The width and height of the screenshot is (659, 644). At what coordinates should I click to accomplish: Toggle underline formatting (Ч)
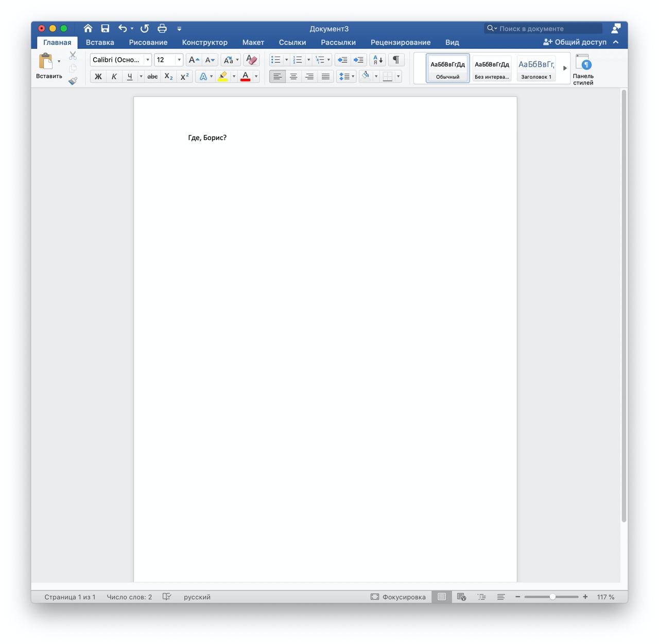point(130,76)
